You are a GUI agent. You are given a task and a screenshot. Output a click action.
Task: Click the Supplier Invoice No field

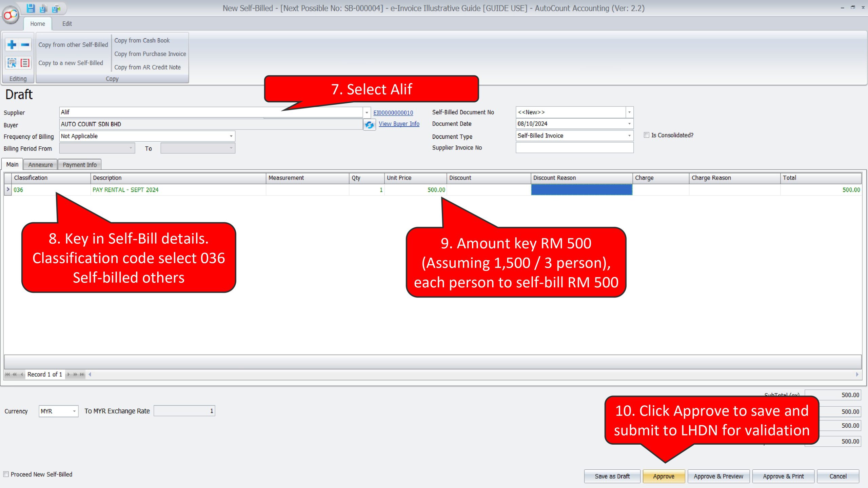tap(575, 148)
